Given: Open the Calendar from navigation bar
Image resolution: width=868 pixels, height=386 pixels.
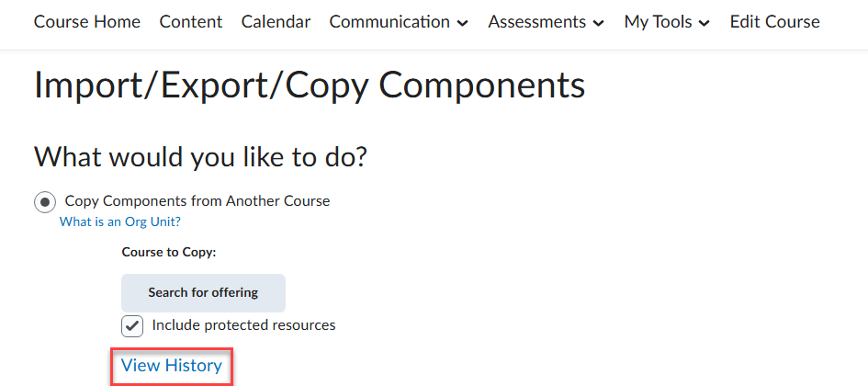Looking at the screenshot, I should pos(276,22).
